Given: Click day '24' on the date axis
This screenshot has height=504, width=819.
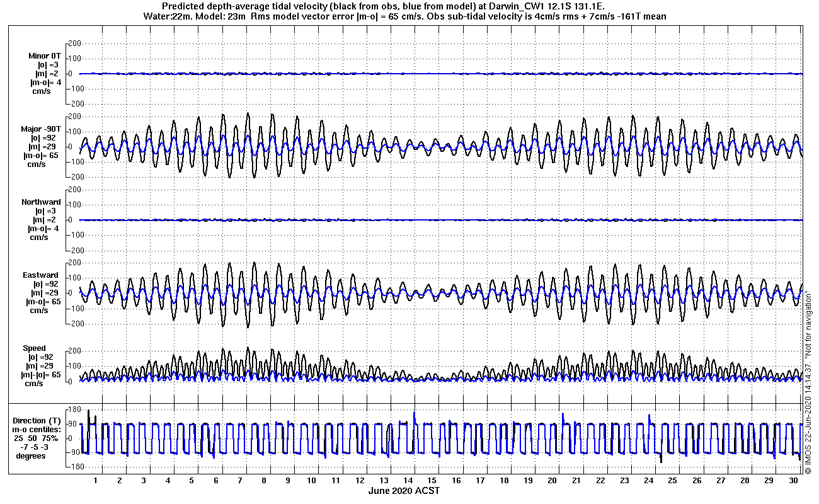Looking at the screenshot, I should coord(648,481).
